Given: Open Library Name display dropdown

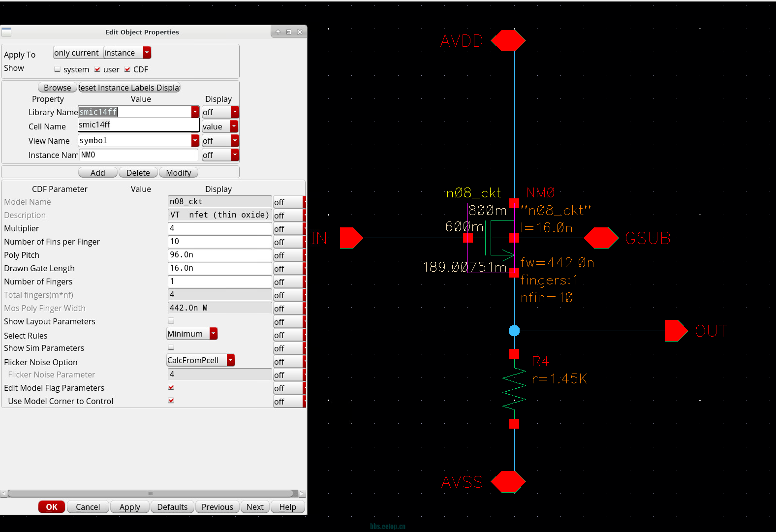Looking at the screenshot, I should point(220,112).
